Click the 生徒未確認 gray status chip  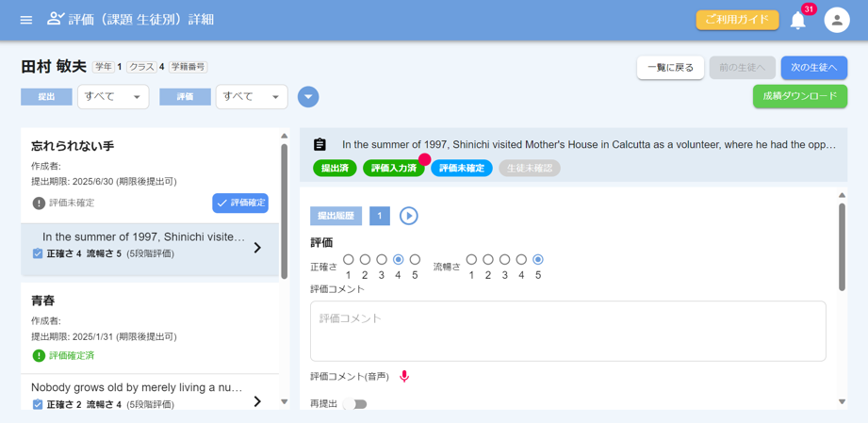(530, 169)
